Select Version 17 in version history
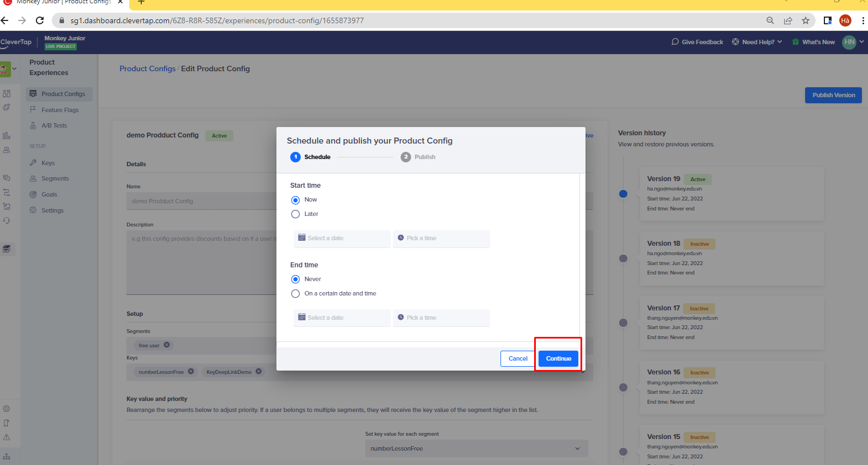This screenshot has height=465, width=868. click(x=731, y=323)
